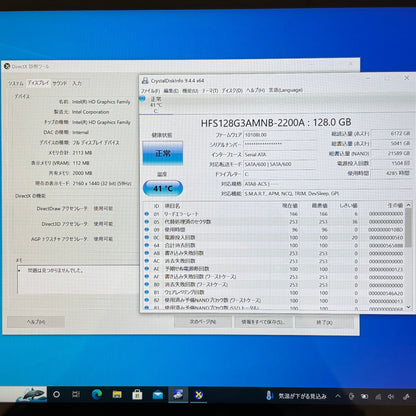This screenshot has height=416, width=416.
Task: Open the ディスク(D) menu in CrystalDiskInfo
Action: coord(232,90)
